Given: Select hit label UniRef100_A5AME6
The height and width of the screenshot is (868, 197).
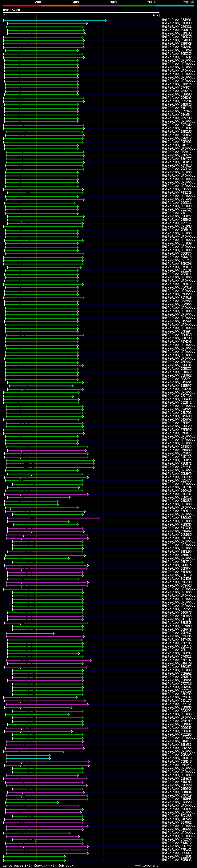Looking at the screenshot, I should coord(177,433).
